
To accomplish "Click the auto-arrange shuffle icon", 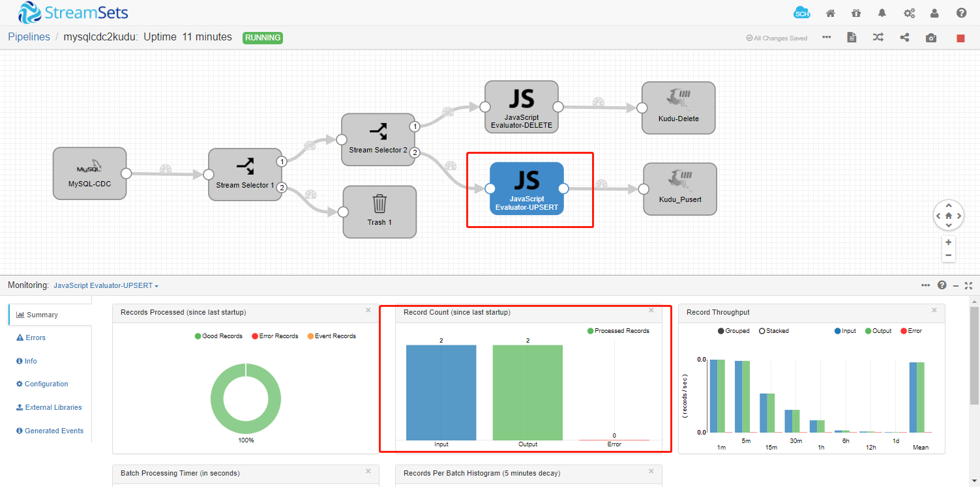I will (x=878, y=38).
